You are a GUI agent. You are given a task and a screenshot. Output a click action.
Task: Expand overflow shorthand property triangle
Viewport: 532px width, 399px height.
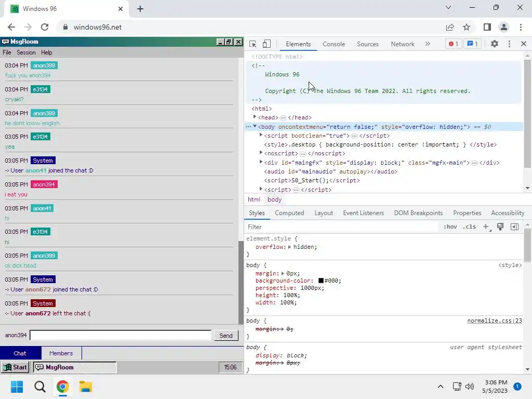(x=289, y=247)
